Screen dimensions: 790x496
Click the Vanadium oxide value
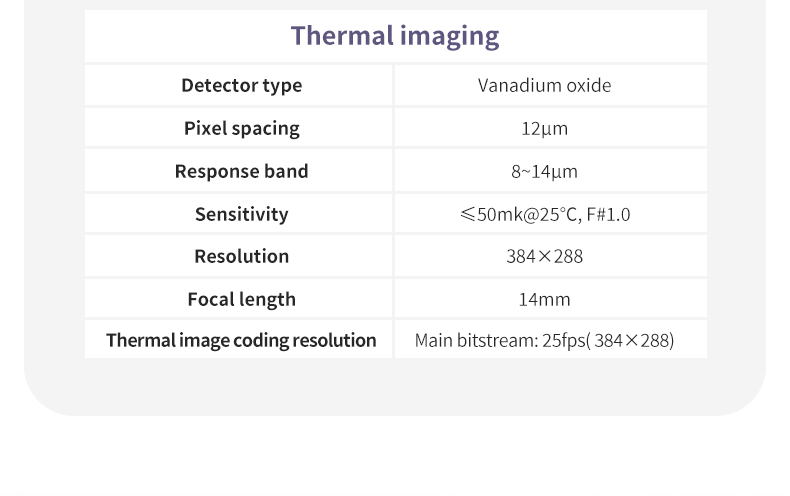point(544,86)
